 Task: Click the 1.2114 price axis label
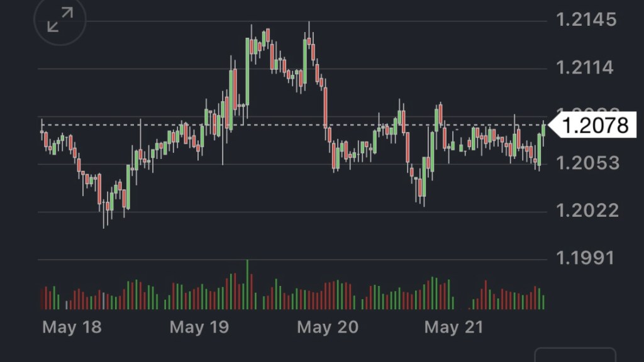point(585,68)
